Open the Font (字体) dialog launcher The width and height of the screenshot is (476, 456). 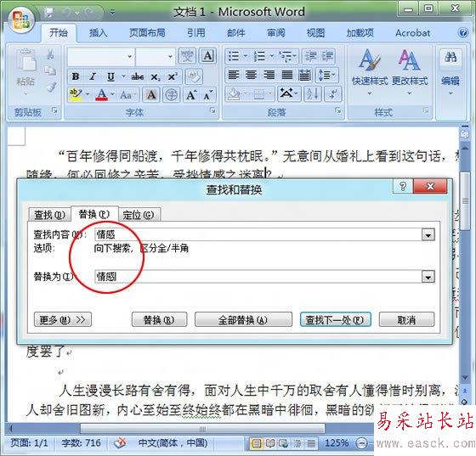click(212, 111)
